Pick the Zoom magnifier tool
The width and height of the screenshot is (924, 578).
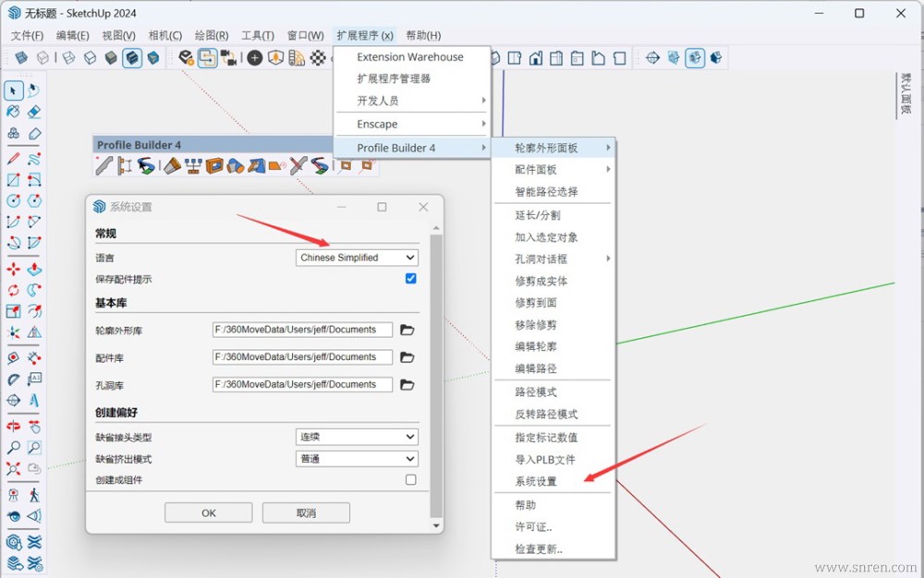pos(14,448)
